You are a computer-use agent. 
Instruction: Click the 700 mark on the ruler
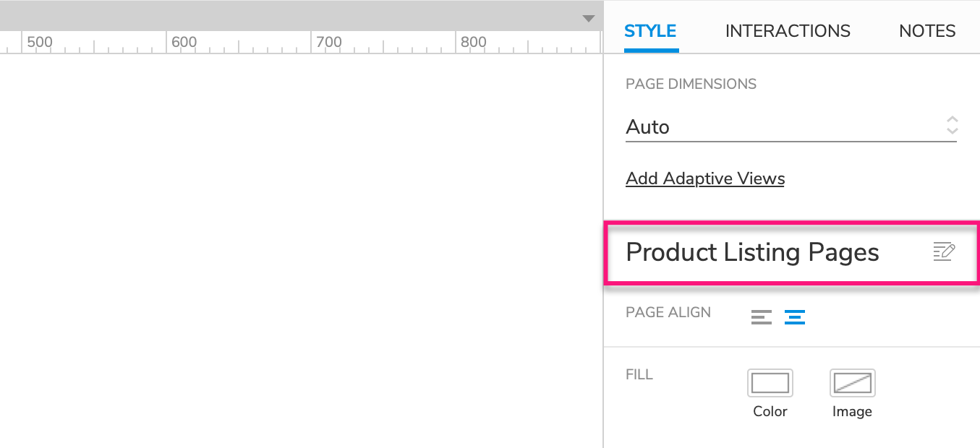329,42
